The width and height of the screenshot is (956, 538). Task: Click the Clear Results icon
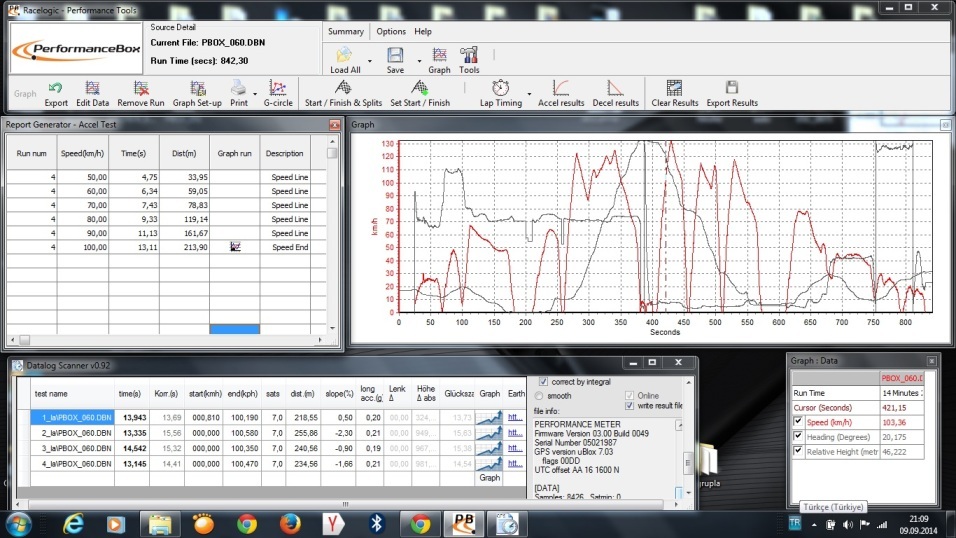[x=674, y=89]
